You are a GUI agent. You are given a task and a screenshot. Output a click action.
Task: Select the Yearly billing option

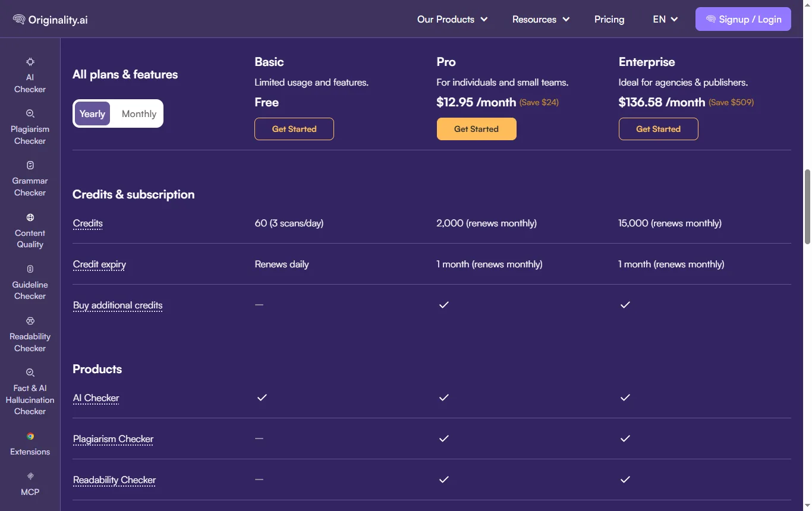[92, 113]
